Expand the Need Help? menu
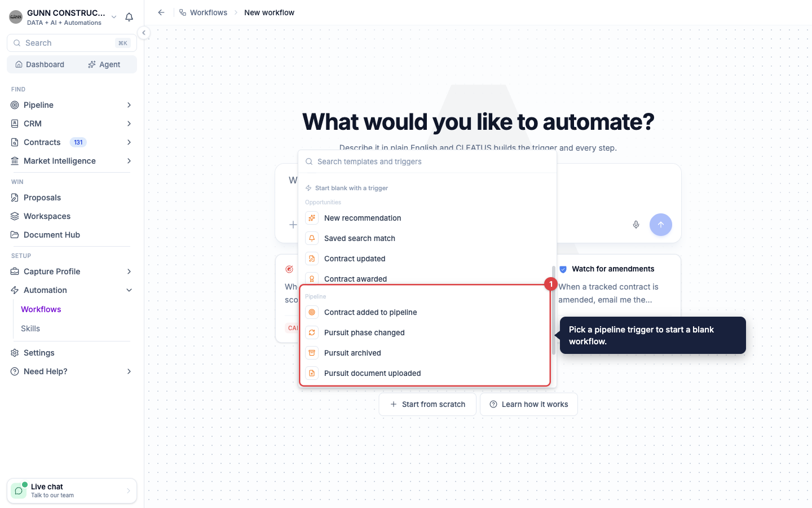812x508 pixels. (129, 371)
